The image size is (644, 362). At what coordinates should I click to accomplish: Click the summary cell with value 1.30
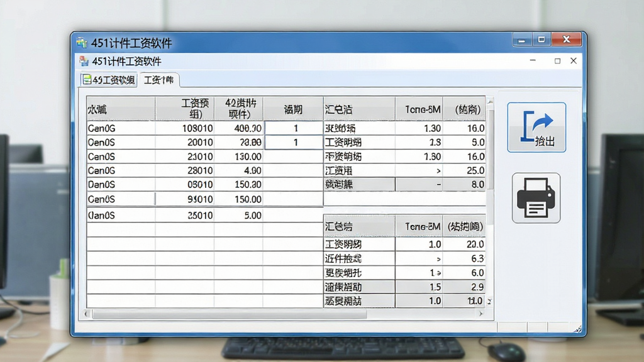click(419, 128)
